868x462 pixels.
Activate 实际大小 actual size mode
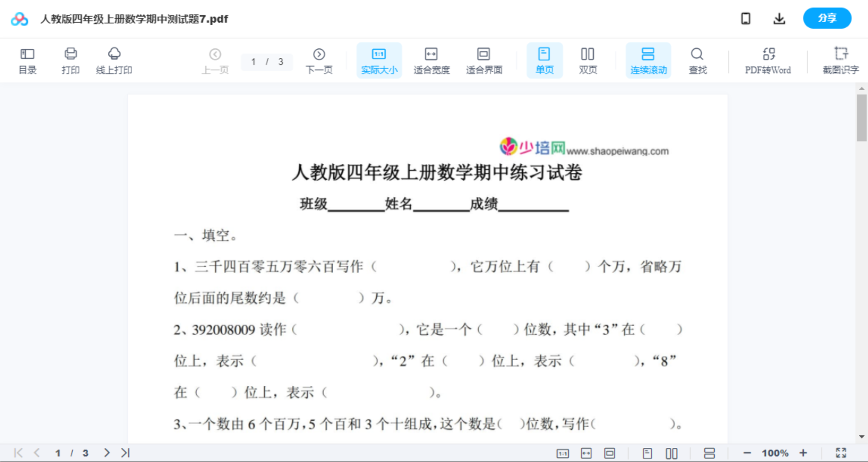379,60
